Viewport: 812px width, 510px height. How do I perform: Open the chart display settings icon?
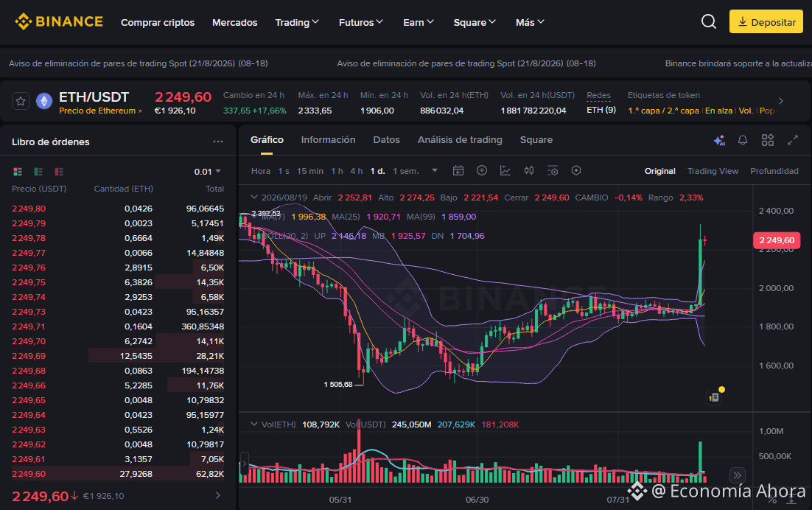point(553,171)
